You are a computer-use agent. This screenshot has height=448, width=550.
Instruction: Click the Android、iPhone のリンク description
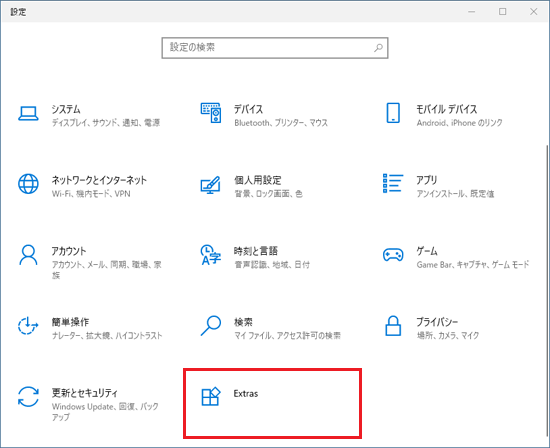tap(460, 123)
